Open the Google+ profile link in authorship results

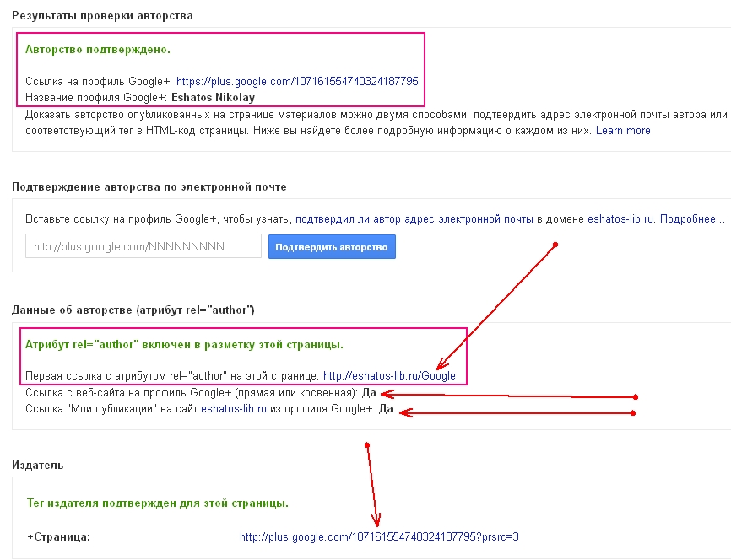pos(297,82)
